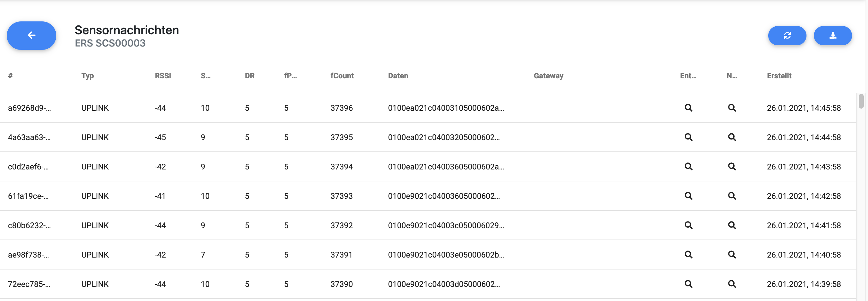
Task: Open N... magnifier for fCount 37393 row
Action: pyautogui.click(x=731, y=196)
